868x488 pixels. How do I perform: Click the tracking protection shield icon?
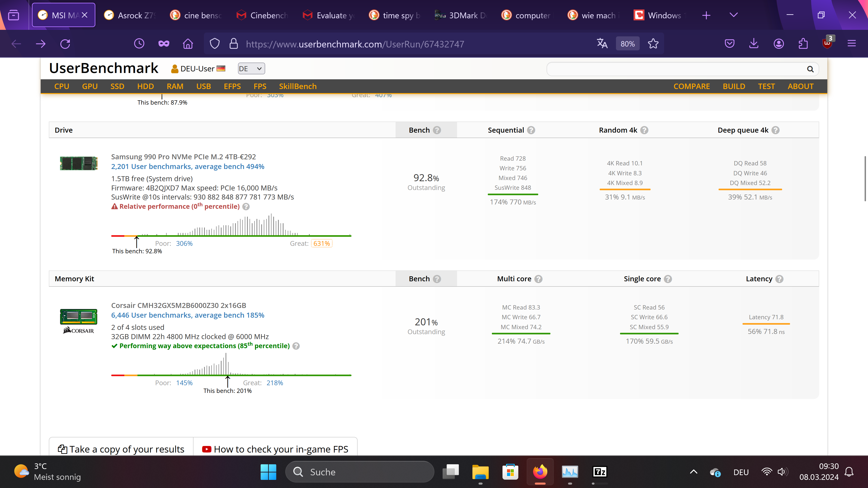tap(215, 44)
